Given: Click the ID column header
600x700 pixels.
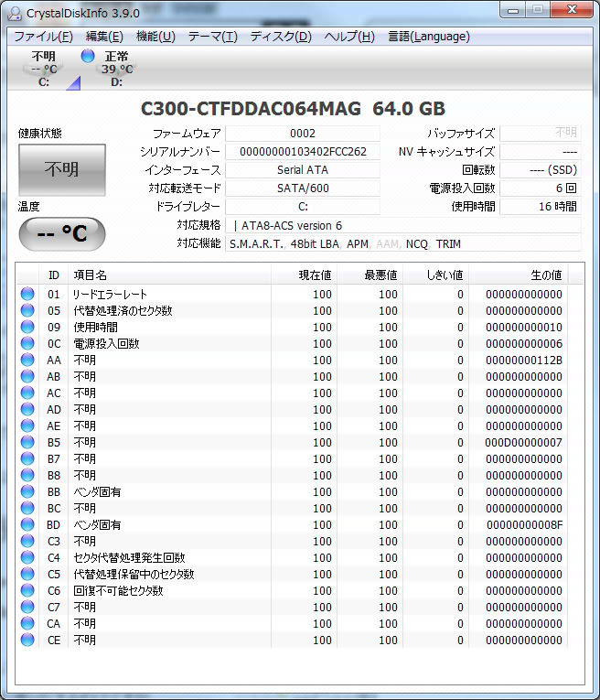Looking at the screenshot, I should coord(54,275).
